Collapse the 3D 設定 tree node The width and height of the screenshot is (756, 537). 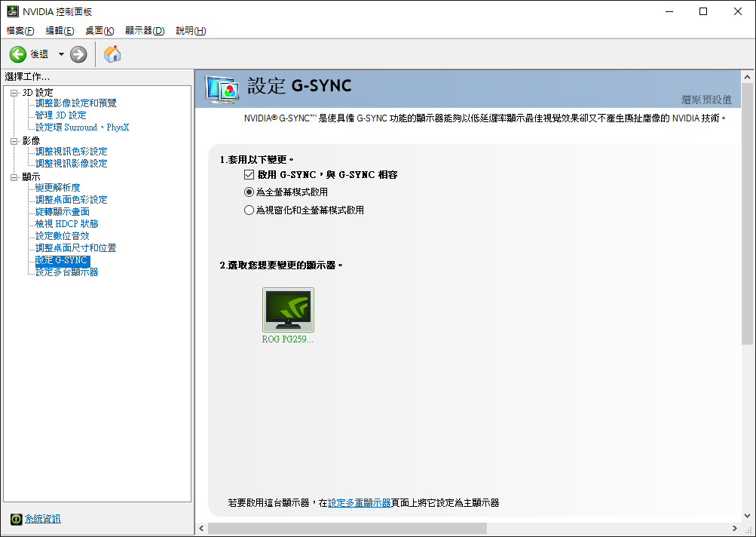click(14, 93)
